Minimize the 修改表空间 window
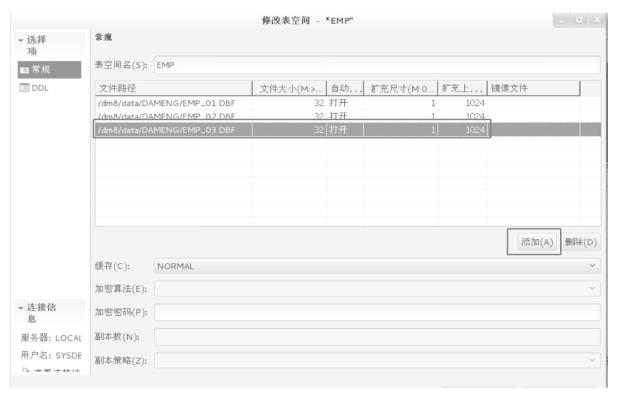 pos(562,20)
